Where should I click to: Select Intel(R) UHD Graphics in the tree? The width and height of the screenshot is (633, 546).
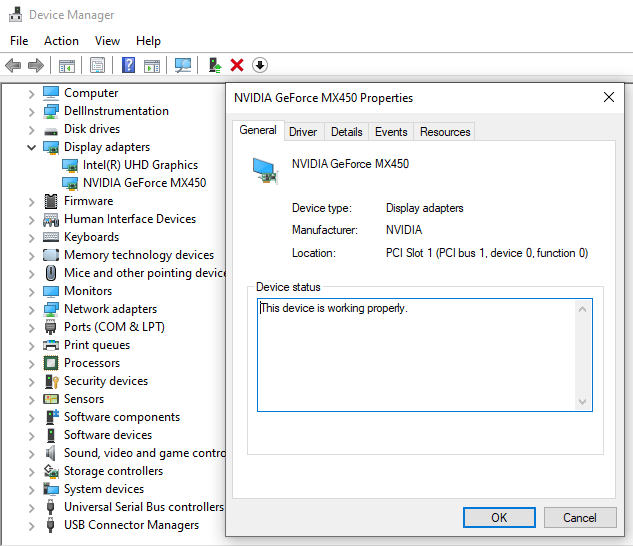140,165
